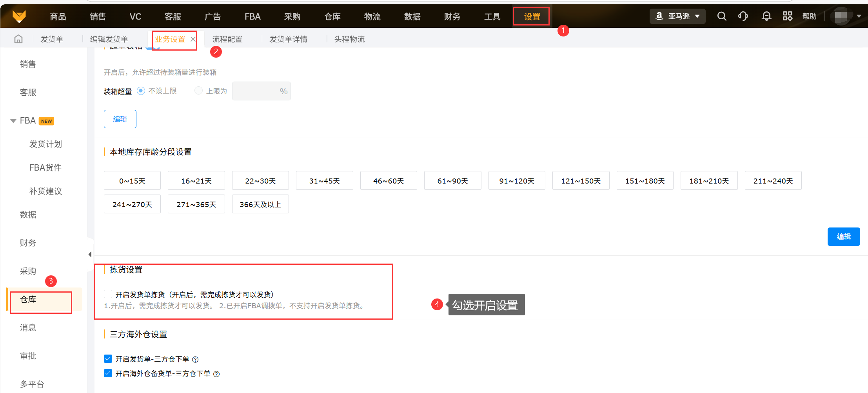Select 消息 in the left sidebar
Viewport: 868px width, 393px height.
click(28, 327)
